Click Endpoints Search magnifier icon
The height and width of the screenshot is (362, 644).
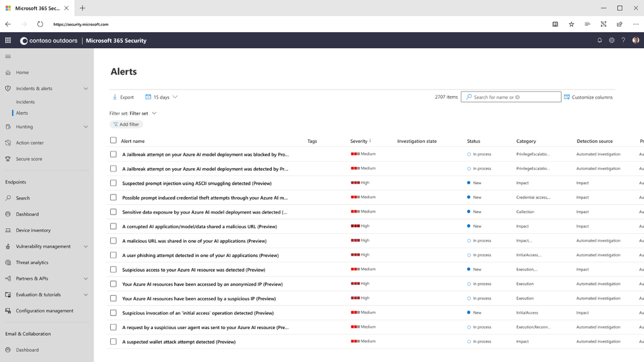point(8,198)
